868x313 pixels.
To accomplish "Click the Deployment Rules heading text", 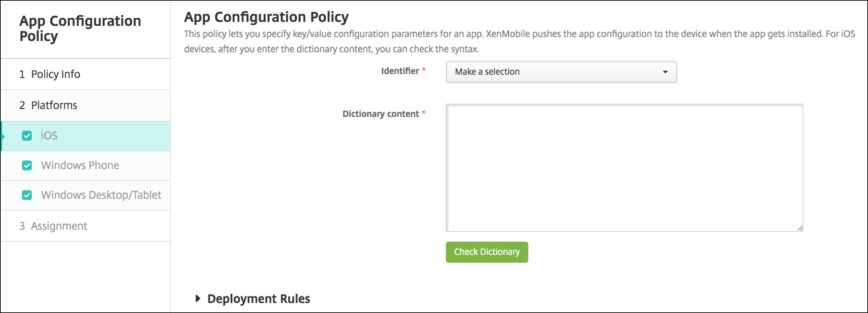I will [259, 298].
